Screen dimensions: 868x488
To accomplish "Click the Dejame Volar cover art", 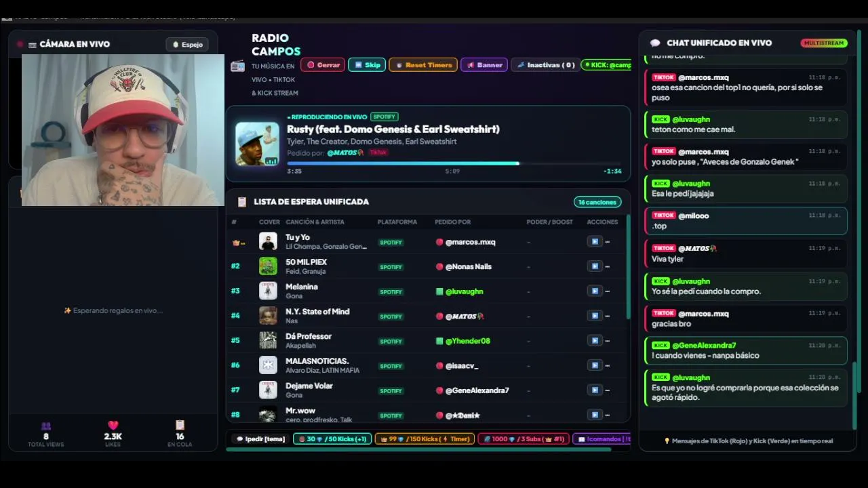I will click(x=268, y=390).
